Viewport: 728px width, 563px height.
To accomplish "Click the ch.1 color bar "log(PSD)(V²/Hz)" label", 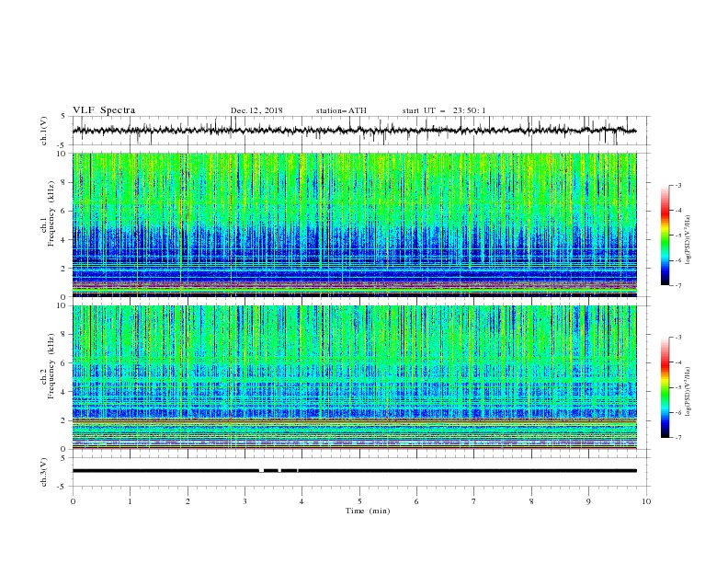I will tap(688, 240).
